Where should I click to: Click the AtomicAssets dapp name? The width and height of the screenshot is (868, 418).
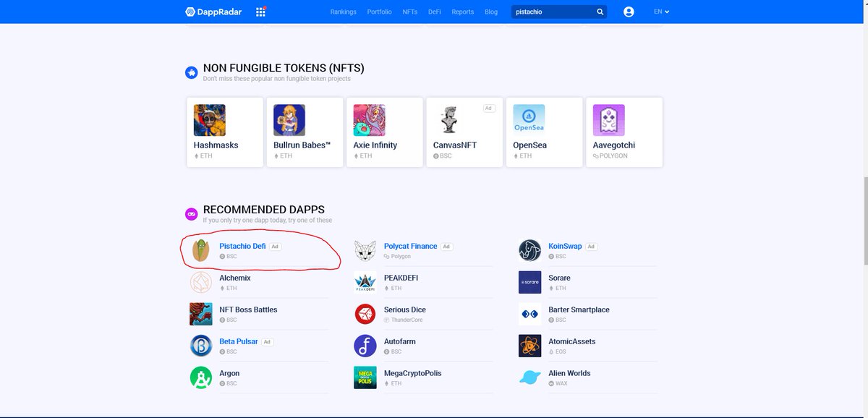[572, 341]
